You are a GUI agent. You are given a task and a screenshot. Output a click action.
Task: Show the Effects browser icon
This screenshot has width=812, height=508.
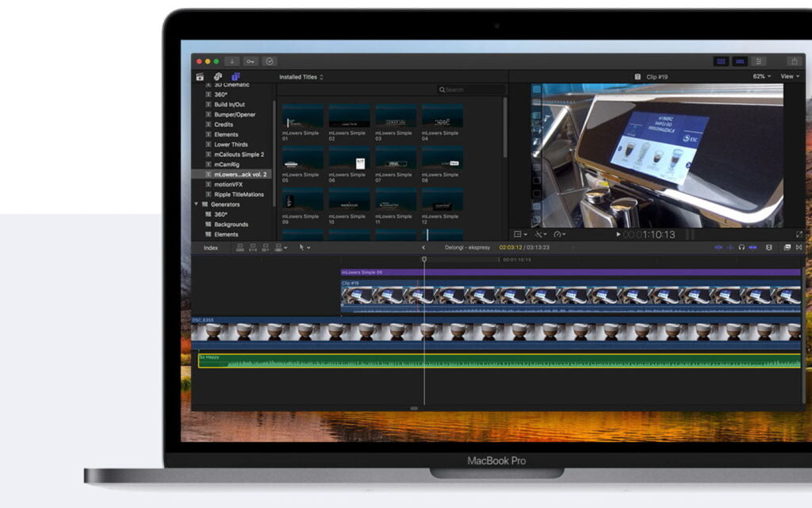point(787,248)
